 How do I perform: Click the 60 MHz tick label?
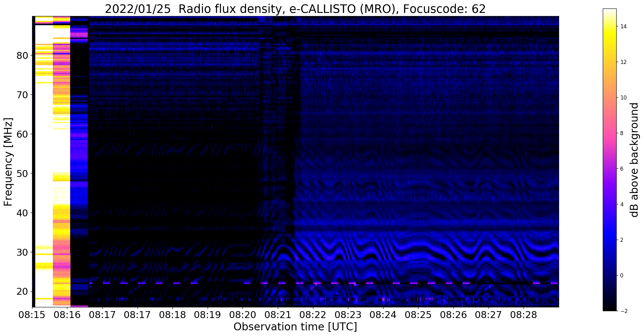22,134
